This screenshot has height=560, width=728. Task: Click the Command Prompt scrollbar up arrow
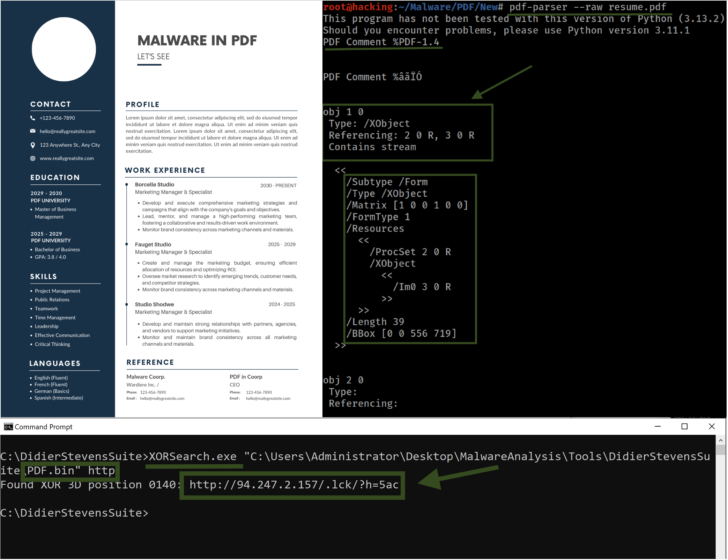(721, 441)
